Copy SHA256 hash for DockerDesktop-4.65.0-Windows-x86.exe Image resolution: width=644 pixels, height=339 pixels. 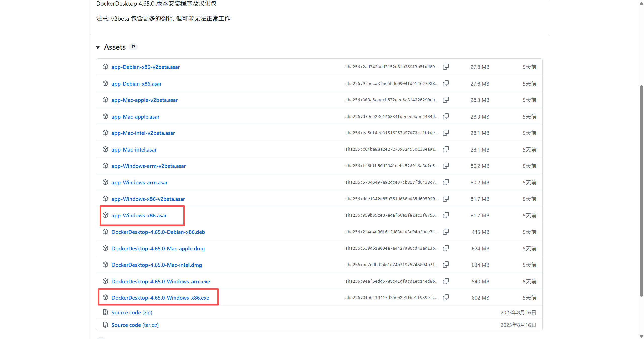coord(446,297)
